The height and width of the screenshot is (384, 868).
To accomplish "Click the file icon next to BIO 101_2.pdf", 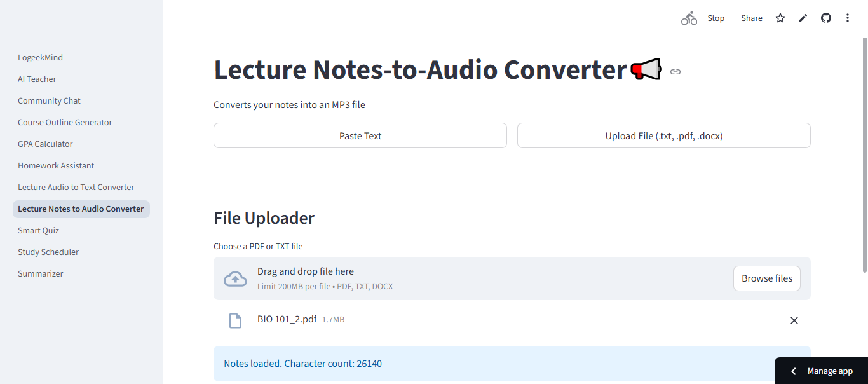I will click(235, 320).
